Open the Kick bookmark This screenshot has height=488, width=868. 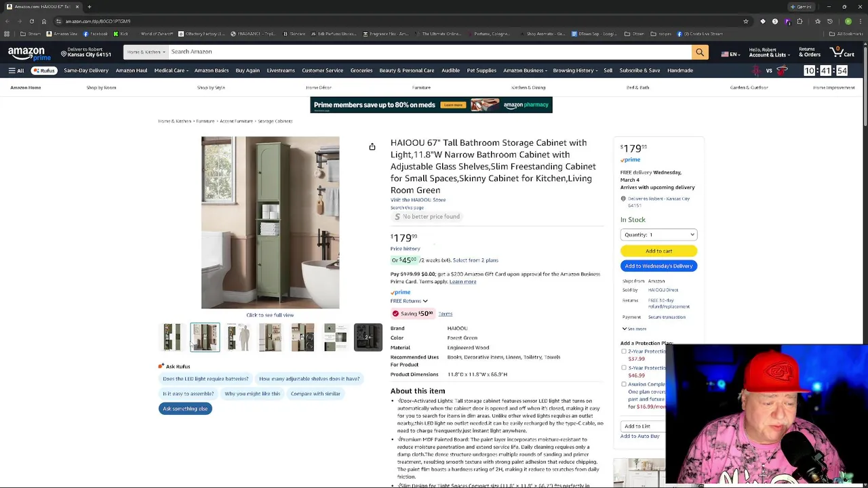tap(120, 34)
